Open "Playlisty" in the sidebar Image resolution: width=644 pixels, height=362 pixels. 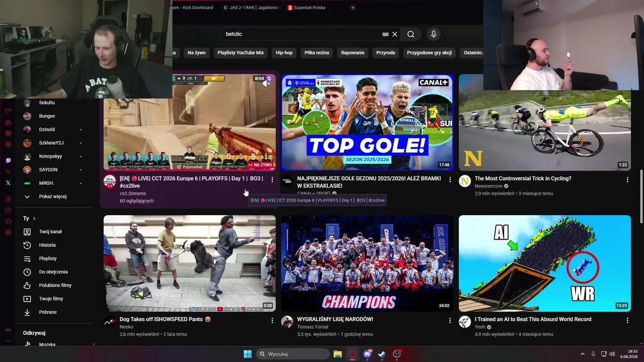(53, 258)
